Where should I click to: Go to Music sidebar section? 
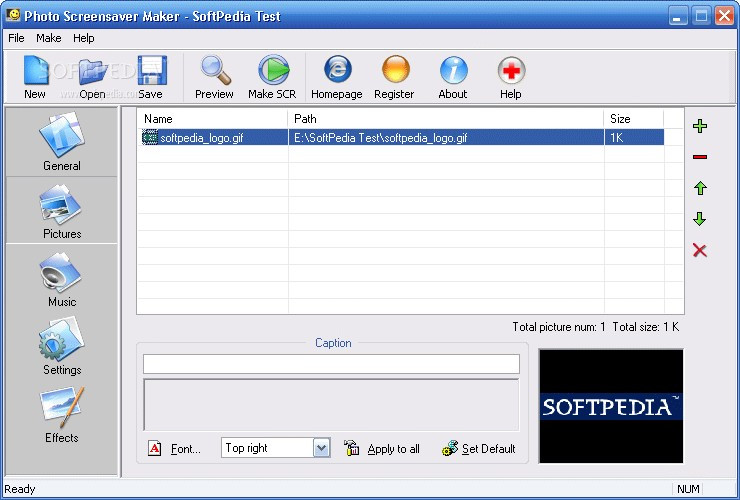pyautogui.click(x=62, y=279)
